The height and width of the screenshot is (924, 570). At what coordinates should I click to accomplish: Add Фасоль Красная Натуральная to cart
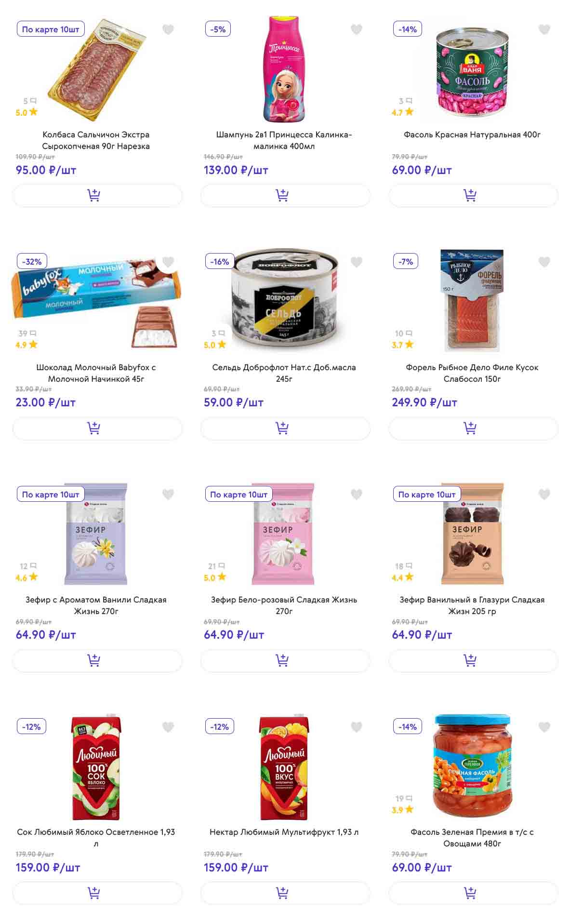click(x=473, y=196)
